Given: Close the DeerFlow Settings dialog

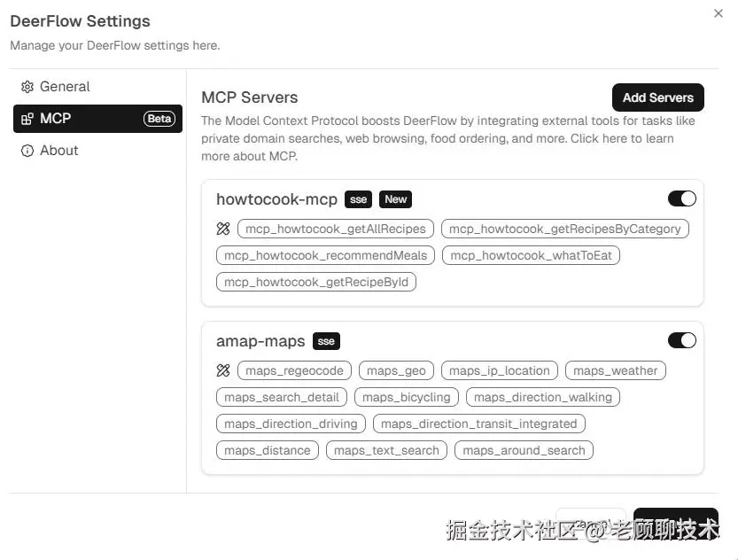Looking at the screenshot, I should pos(719,13).
